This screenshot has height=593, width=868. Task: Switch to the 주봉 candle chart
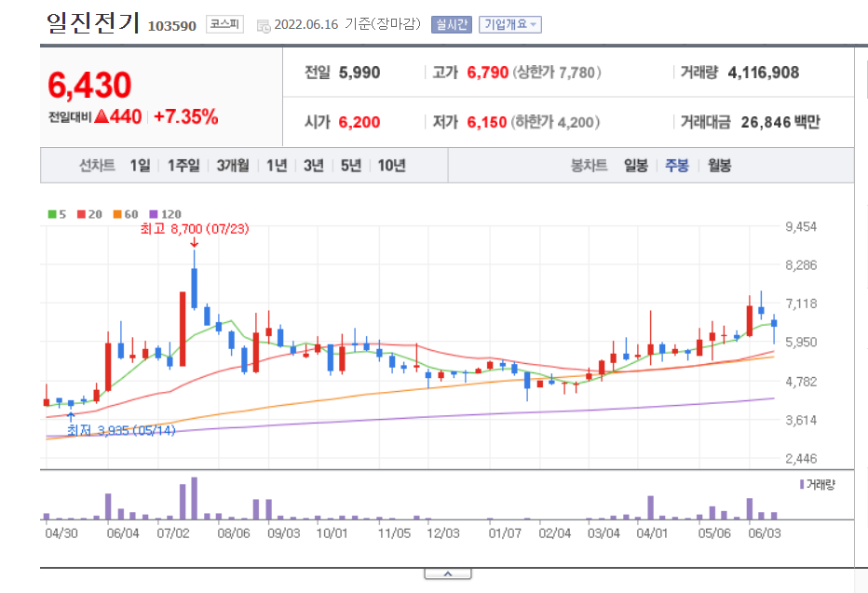[676, 166]
